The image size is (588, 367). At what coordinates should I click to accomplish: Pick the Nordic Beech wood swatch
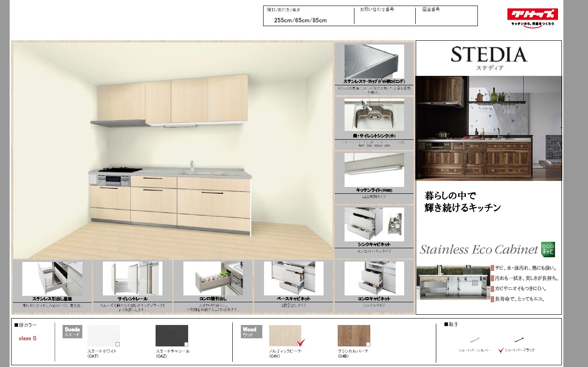[x=285, y=336]
